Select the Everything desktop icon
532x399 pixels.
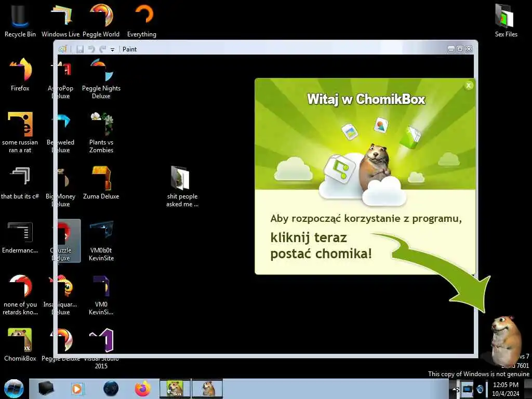click(142, 20)
